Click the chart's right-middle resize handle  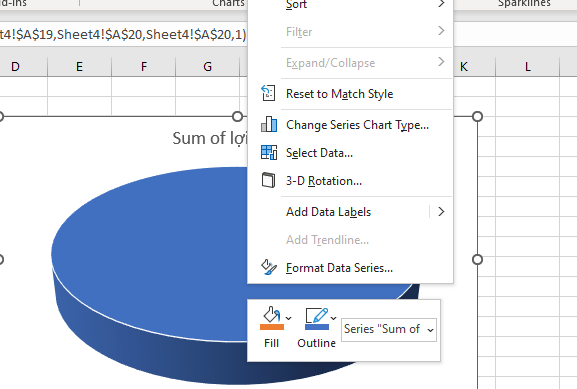pos(477,259)
